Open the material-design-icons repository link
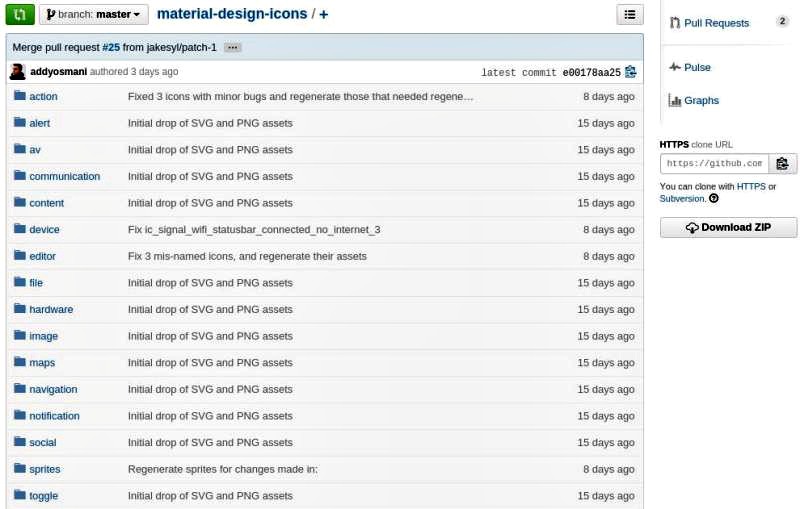 (x=232, y=14)
